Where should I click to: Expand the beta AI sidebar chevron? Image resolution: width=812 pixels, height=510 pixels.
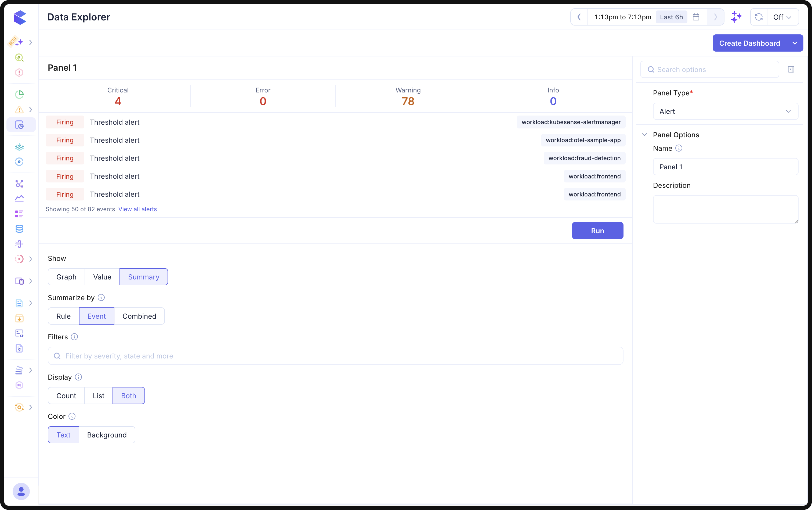click(x=30, y=42)
